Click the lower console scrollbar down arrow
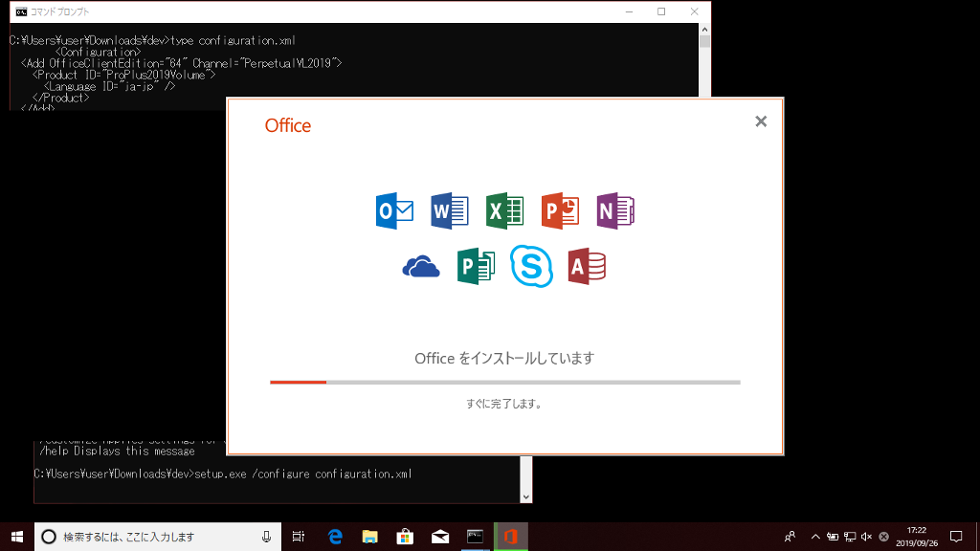Viewport: 980px width, 551px height. pos(525,496)
